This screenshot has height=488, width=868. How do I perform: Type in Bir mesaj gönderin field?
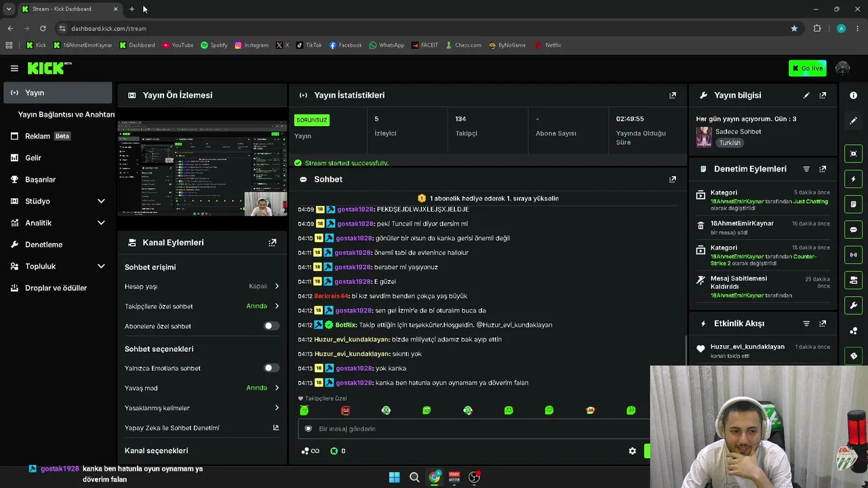pos(473,429)
